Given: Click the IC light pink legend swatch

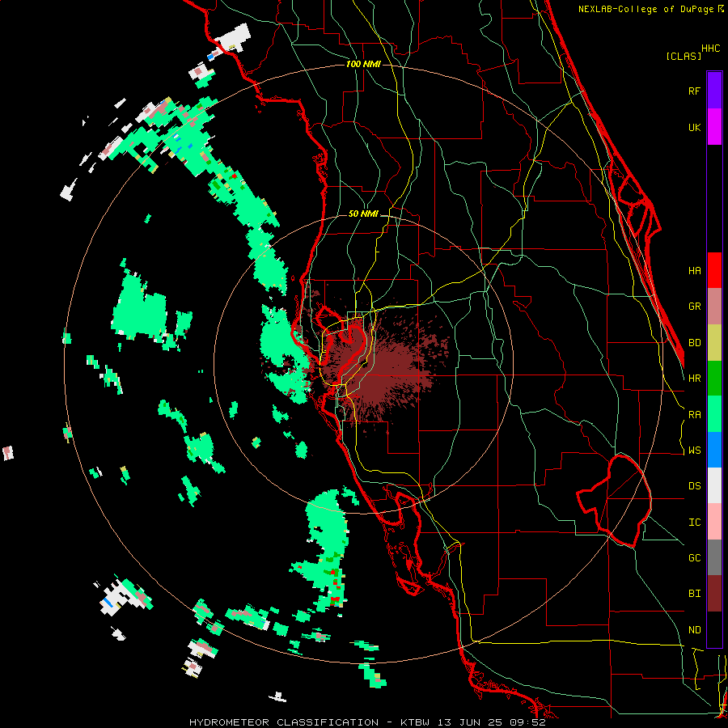Looking at the screenshot, I should 714,522.
